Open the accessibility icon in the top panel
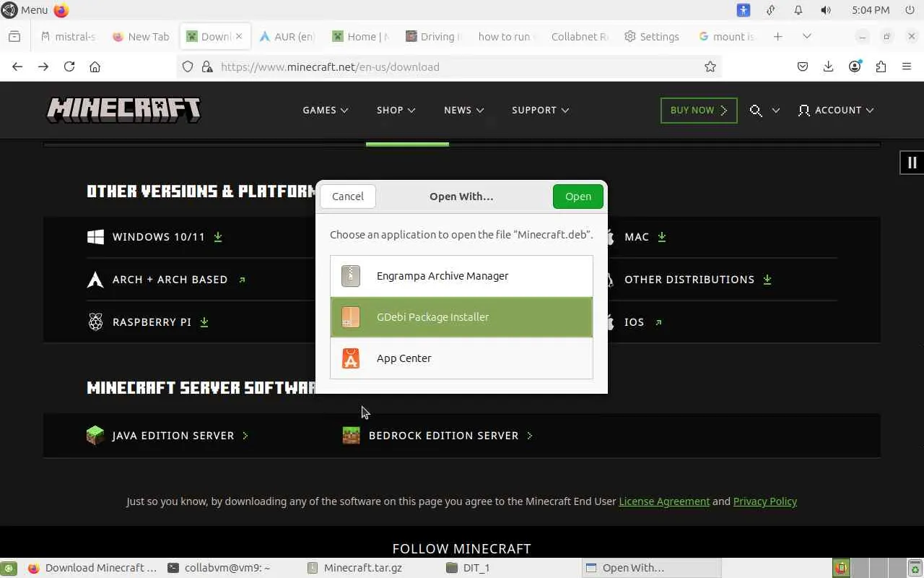 (744, 10)
